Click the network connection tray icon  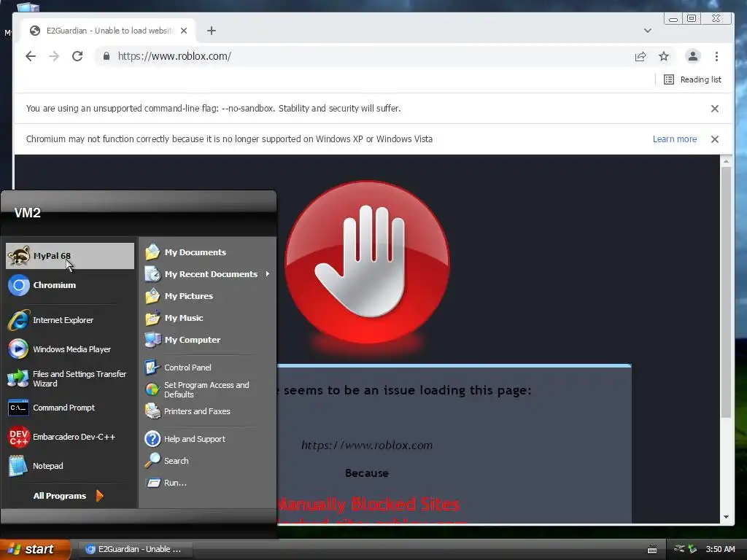tap(680, 549)
